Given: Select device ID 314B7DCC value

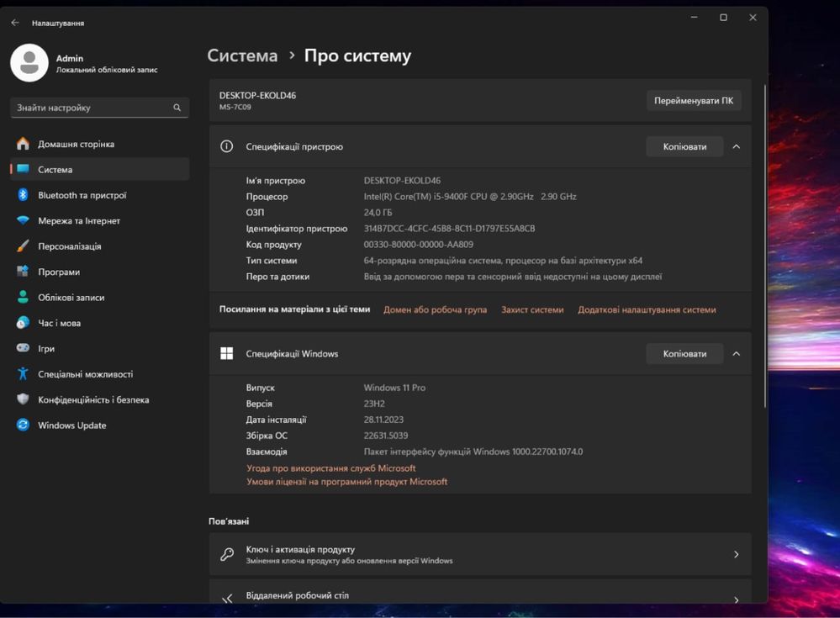Looking at the screenshot, I should 450,229.
